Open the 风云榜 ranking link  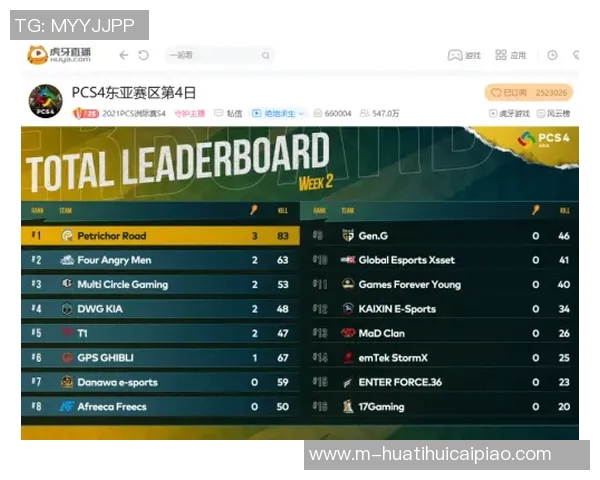coord(553,113)
